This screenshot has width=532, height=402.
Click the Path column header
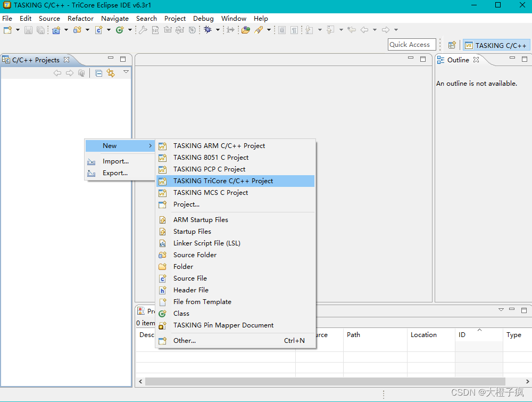click(x=375, y=335)
